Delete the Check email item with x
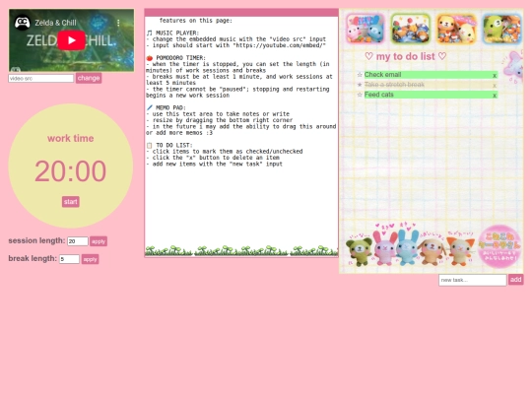Screen dimensions: 532x399 pyautogui.click(x=495, y=75)
